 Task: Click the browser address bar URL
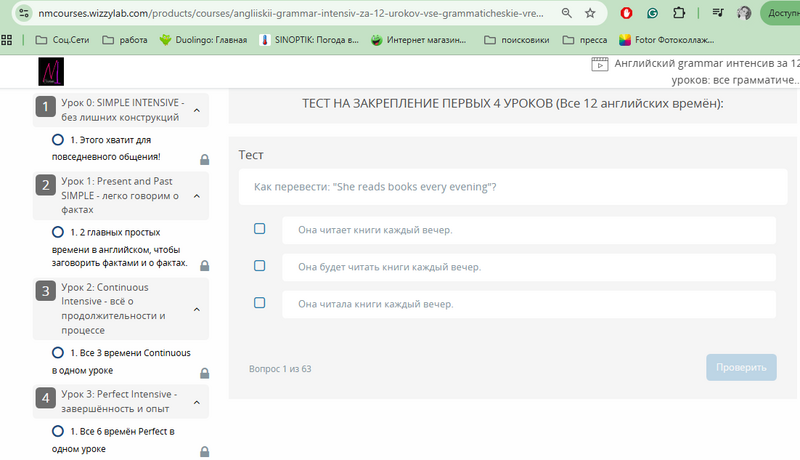click(x=291, y=13)
